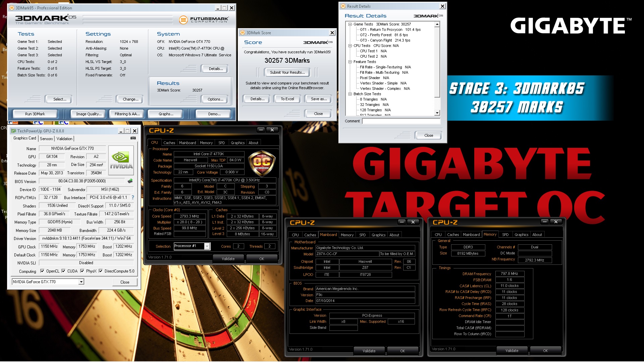Select the GT3 - Canyon Flight row
644x362 pixels.
click(385, 40)
